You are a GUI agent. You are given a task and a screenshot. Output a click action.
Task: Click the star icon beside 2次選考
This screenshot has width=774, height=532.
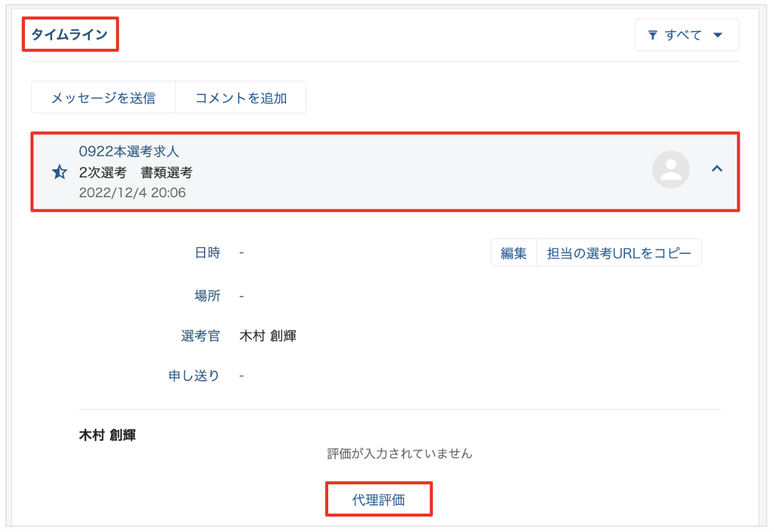59,172
